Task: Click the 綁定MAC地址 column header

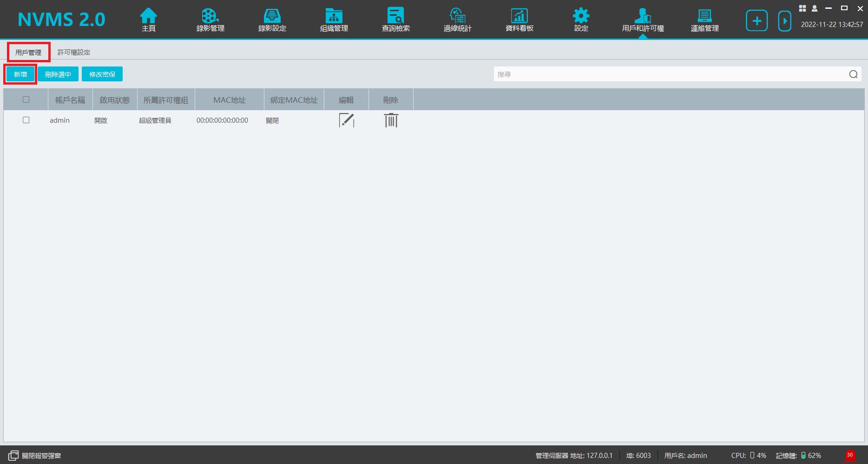Action: pyautogui.click(x=294, y=100)
